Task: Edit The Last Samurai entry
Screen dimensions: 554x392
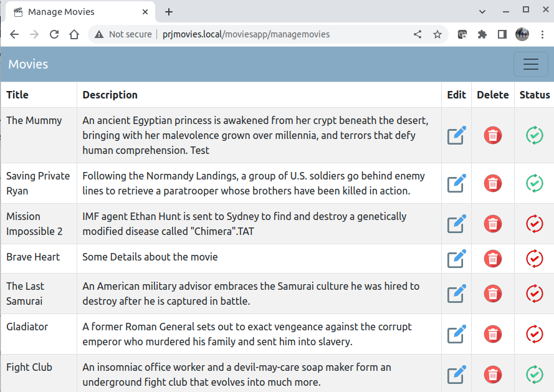Action: click(x=457, y=294)
